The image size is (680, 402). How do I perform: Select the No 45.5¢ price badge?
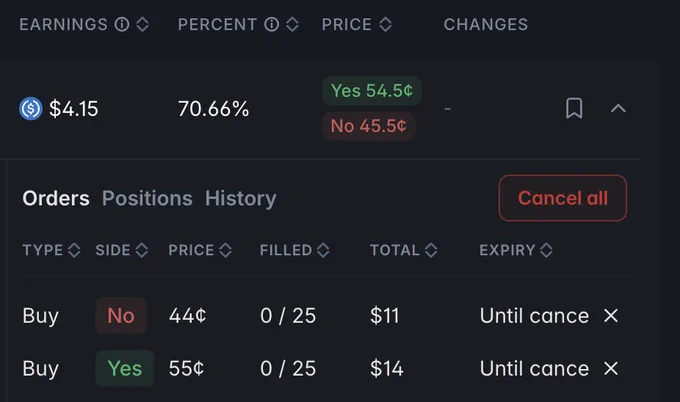tap(369, 126)
